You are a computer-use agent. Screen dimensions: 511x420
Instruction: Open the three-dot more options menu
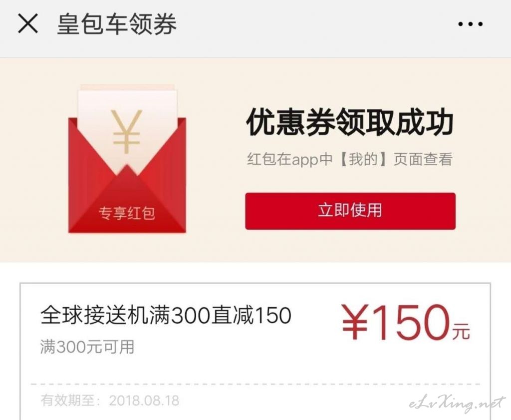(x=470, y=24)
